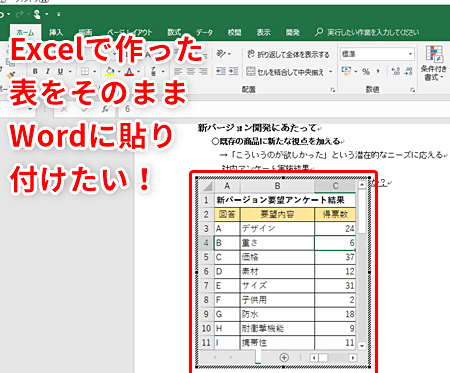The width and height of the screenshot is (450, 373).
Task: Select the cell containing 耐衝撃機能
Action: (x=277, y=328)
